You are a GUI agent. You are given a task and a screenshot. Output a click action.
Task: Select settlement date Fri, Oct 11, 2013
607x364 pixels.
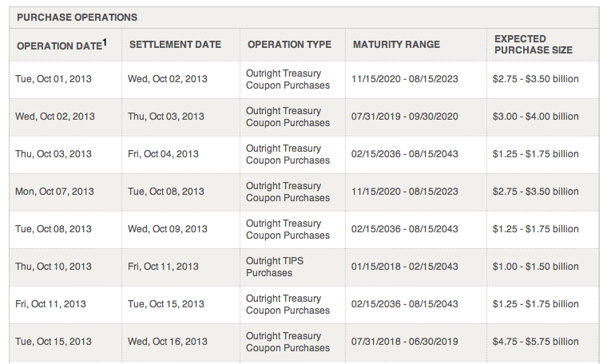[163, 267]
